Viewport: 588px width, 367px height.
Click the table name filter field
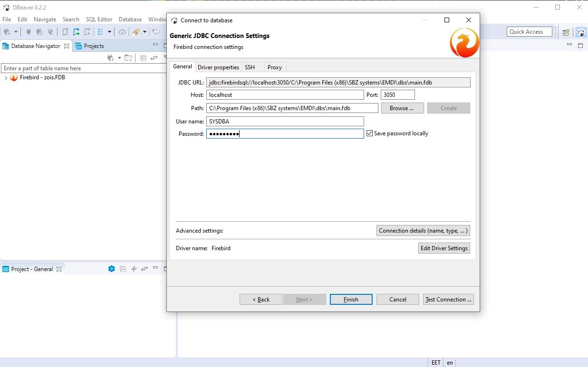click(x=84, y=68)
